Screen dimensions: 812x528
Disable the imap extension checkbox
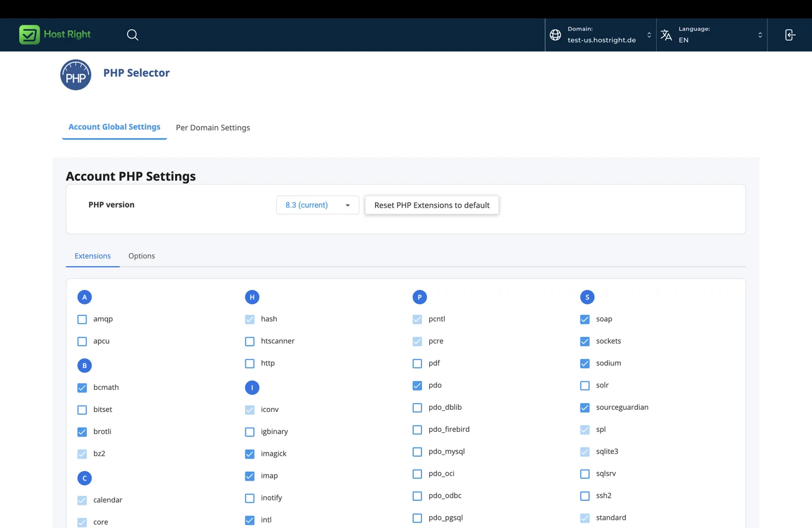[x=250, y=476]
